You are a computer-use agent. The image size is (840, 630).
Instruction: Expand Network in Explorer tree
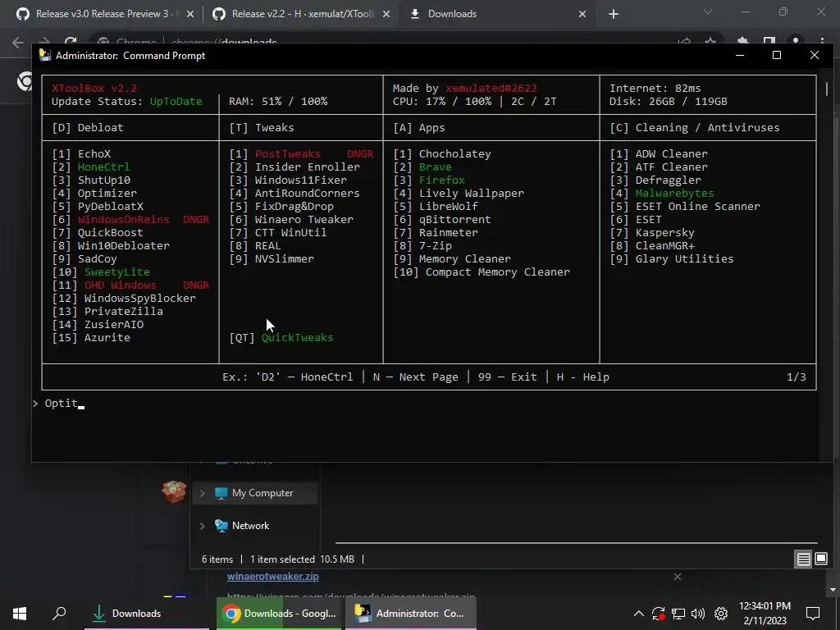[203, 526]
